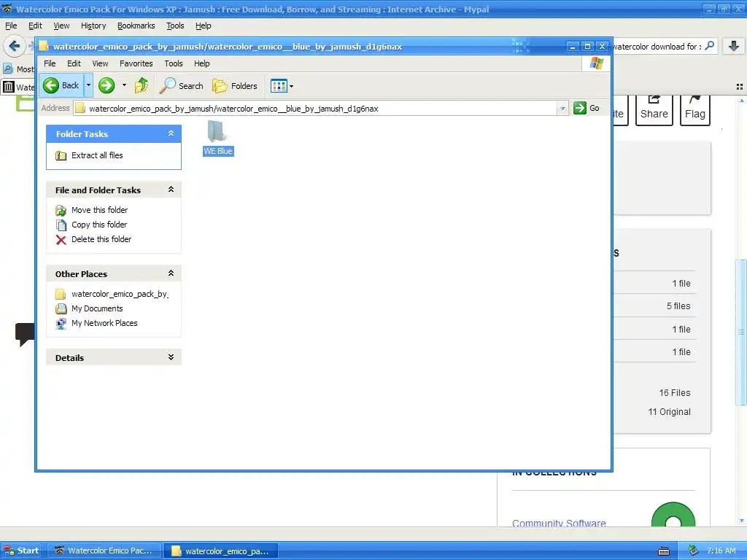Click the Explorer Back button
The image size is (747, 560).
[x=61, y=86]
